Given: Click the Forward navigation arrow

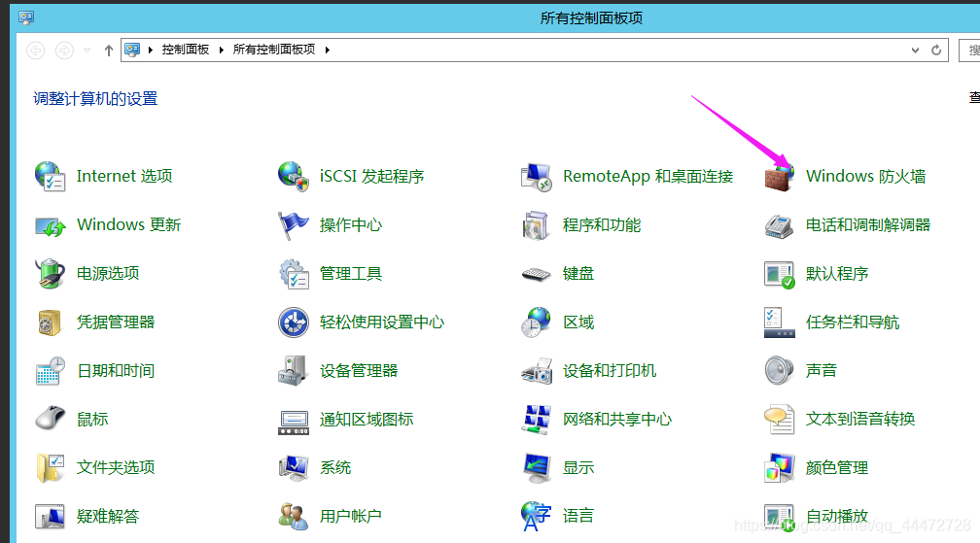Looking at the screenshot, I should tap(64, 50).
